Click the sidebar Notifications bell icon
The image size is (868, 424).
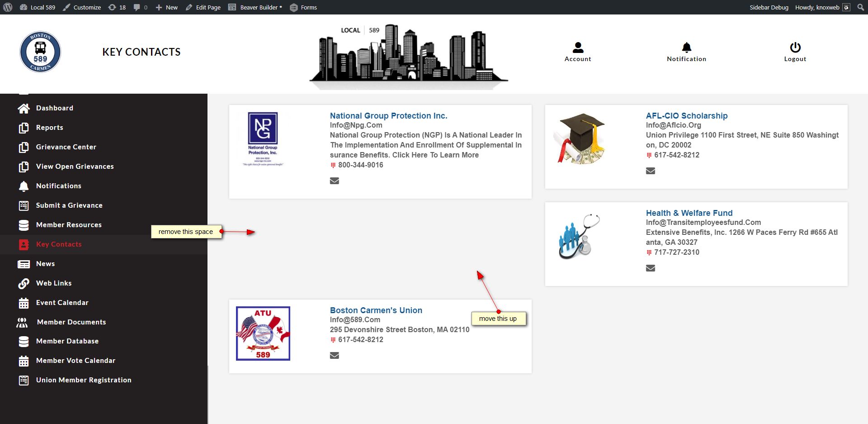coord(24,186)
